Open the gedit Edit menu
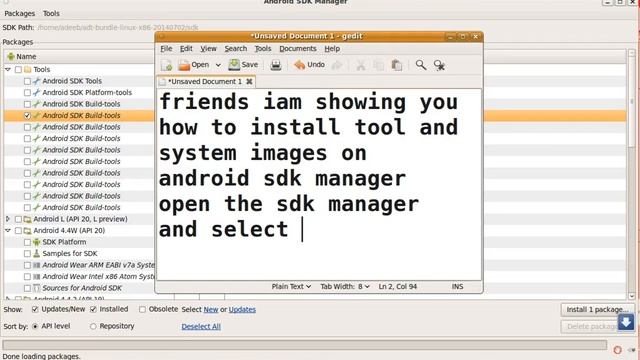The height and width of the screenshot is (360, 640). point(186,49)
